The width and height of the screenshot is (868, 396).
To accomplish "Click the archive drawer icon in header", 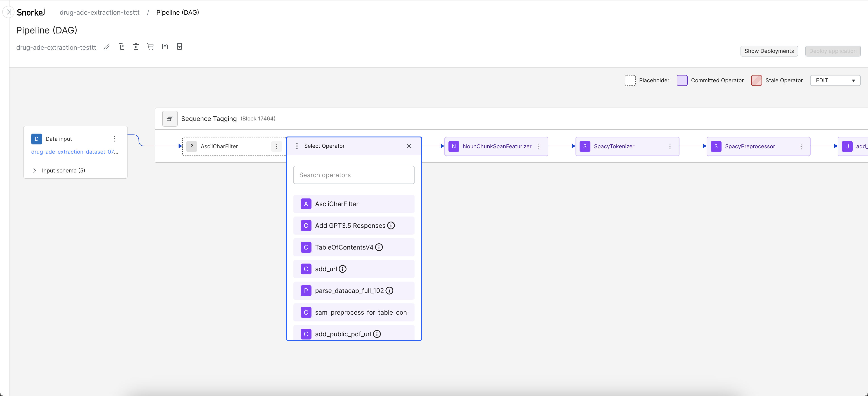I will pos(180,47).
